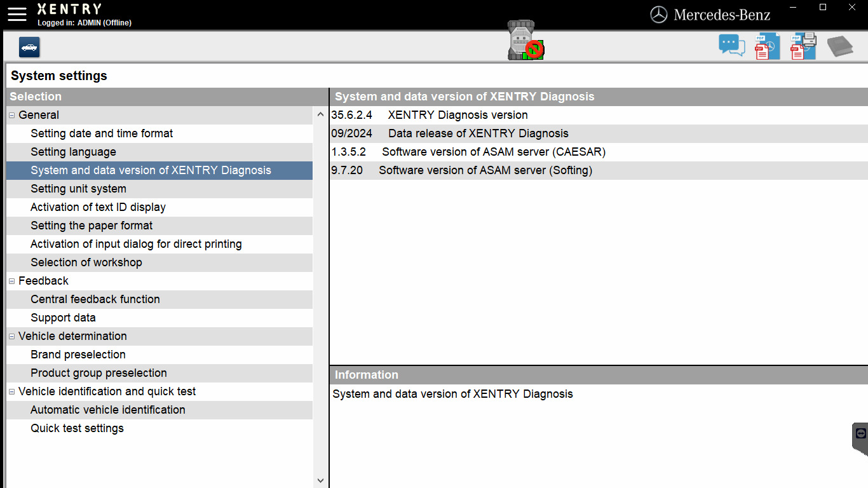Collapse the General tree section
Screen dimensions: 868x488
11,115
